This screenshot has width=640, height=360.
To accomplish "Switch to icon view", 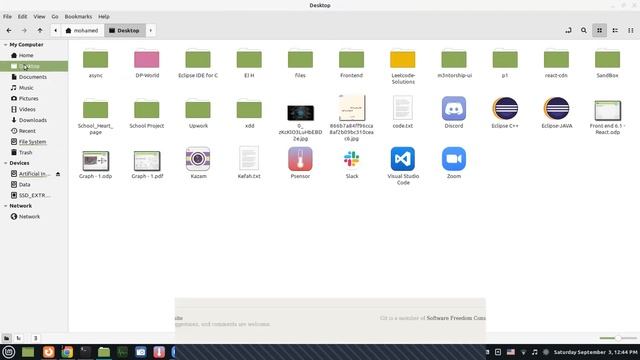I will [599, 31].
